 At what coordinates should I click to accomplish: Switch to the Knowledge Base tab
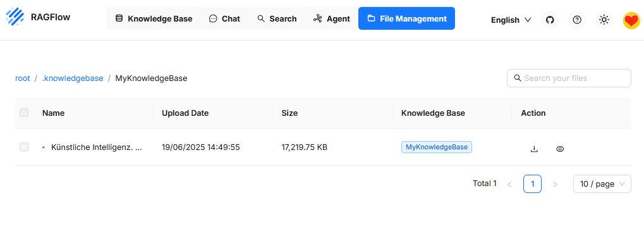[x=154, y=18]
